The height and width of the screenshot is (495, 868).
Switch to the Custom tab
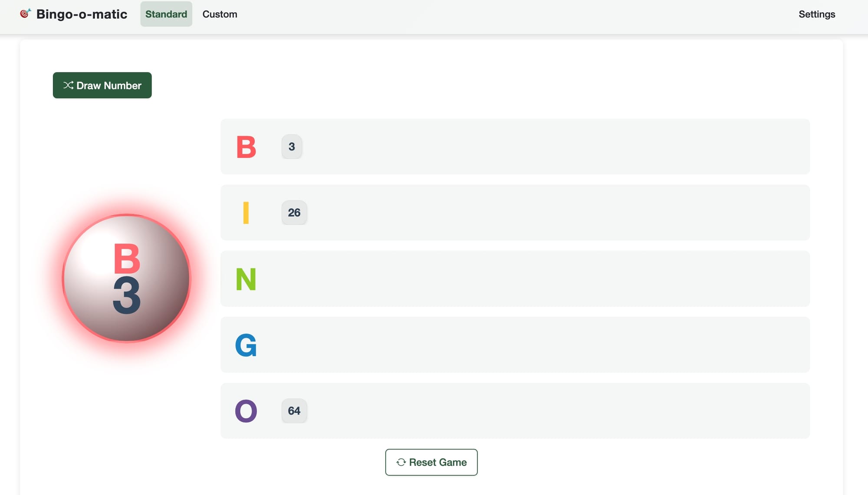pos(220,14)
